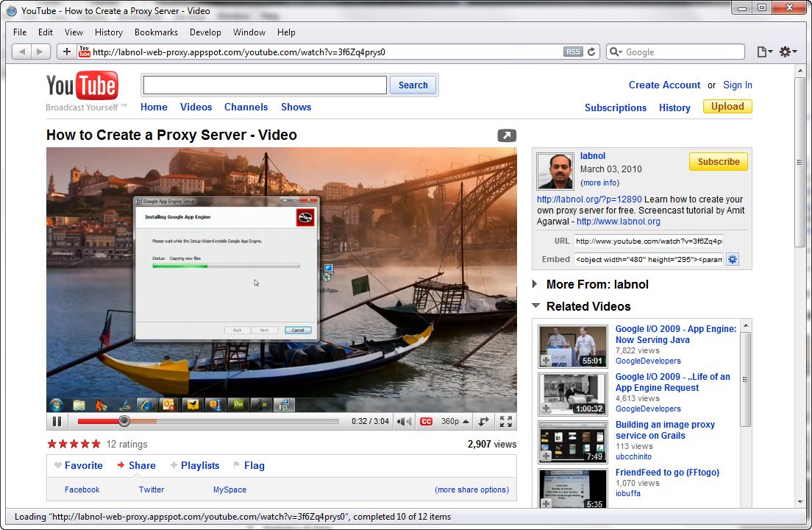Click the Favorite heart link
Image resolution: width=812 pixels, height=530 pixels.
pos(78,465)
